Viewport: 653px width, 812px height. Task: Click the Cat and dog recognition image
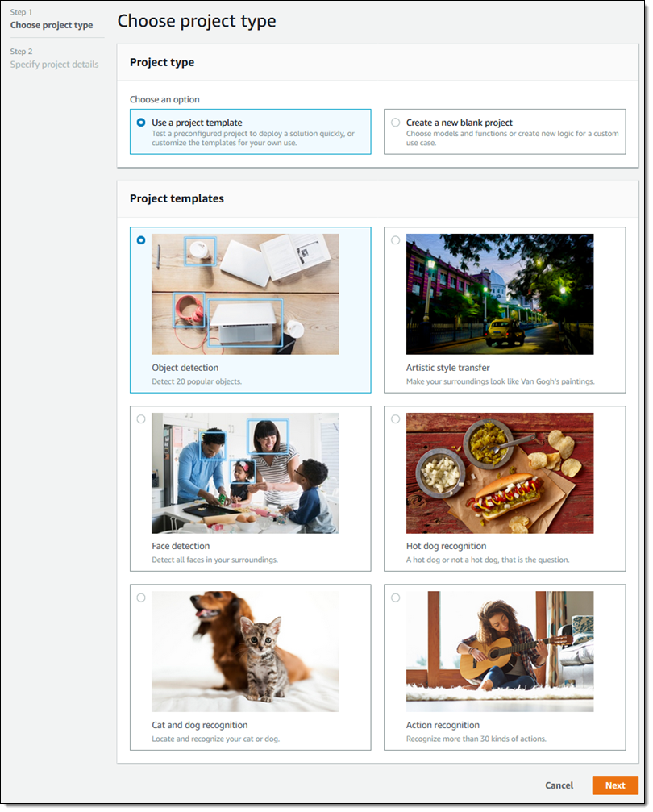(245, 652)
